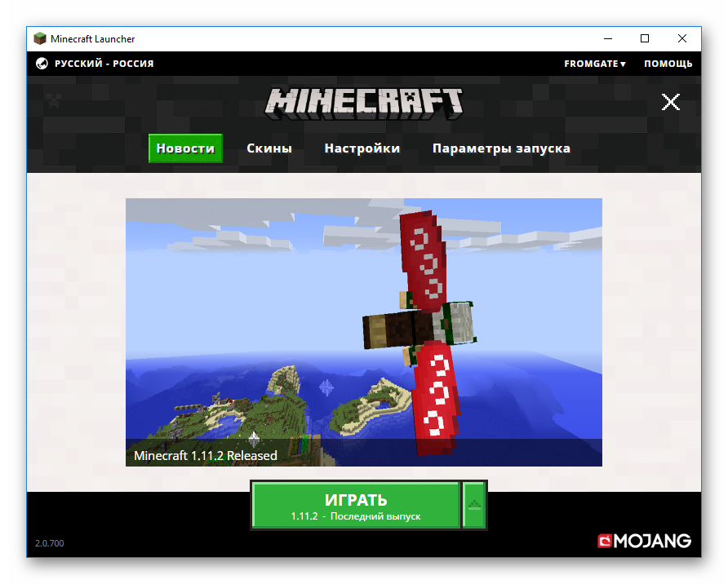Click the faint creeper face icon

pos(54,102)
